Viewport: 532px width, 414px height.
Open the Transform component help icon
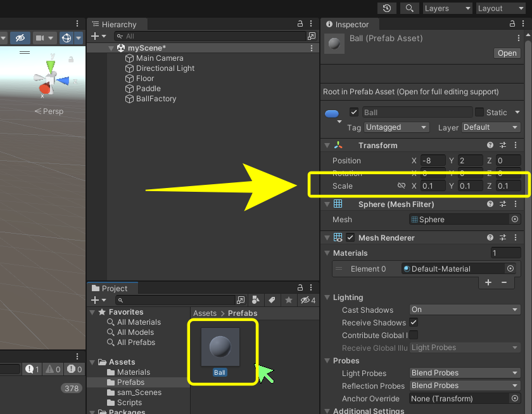(x=490, y=145)
